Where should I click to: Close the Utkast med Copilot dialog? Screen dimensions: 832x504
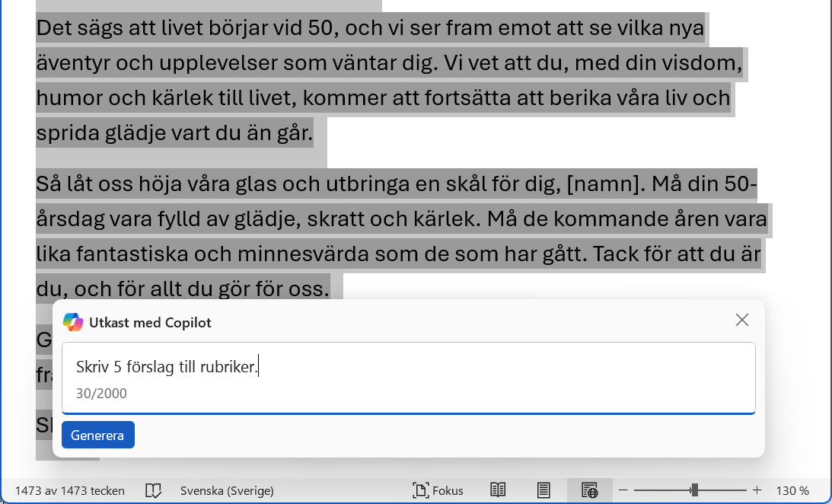pyautogui.click(x=742, y=321)
